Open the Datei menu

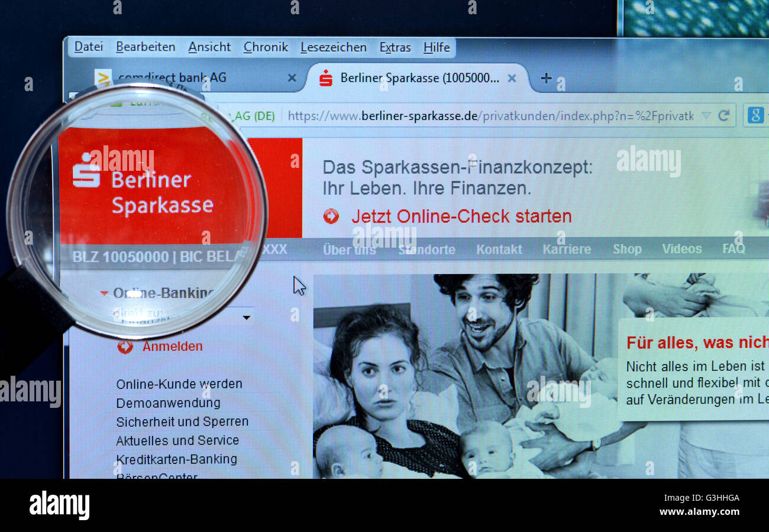89,47
